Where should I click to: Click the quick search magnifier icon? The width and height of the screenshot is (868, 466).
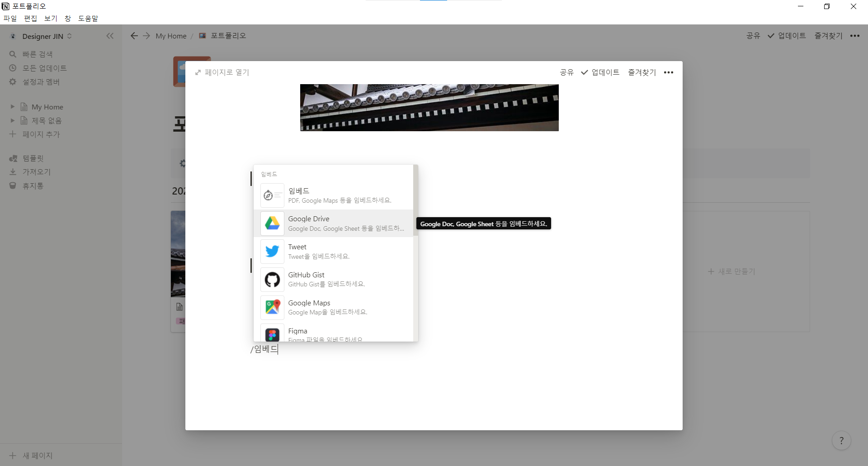pos(13,54)
